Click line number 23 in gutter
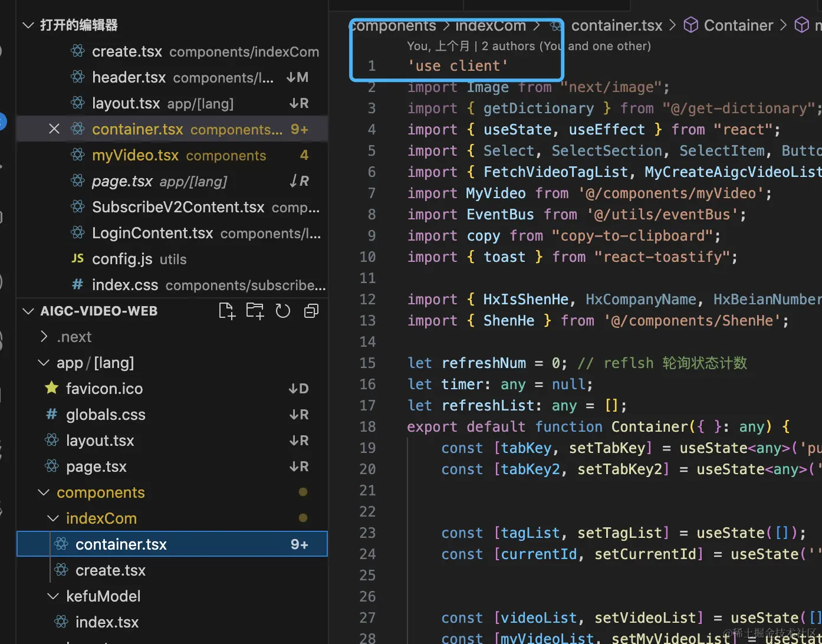The width and height of the screenshot is (822, 644). (x=367, y=533)
